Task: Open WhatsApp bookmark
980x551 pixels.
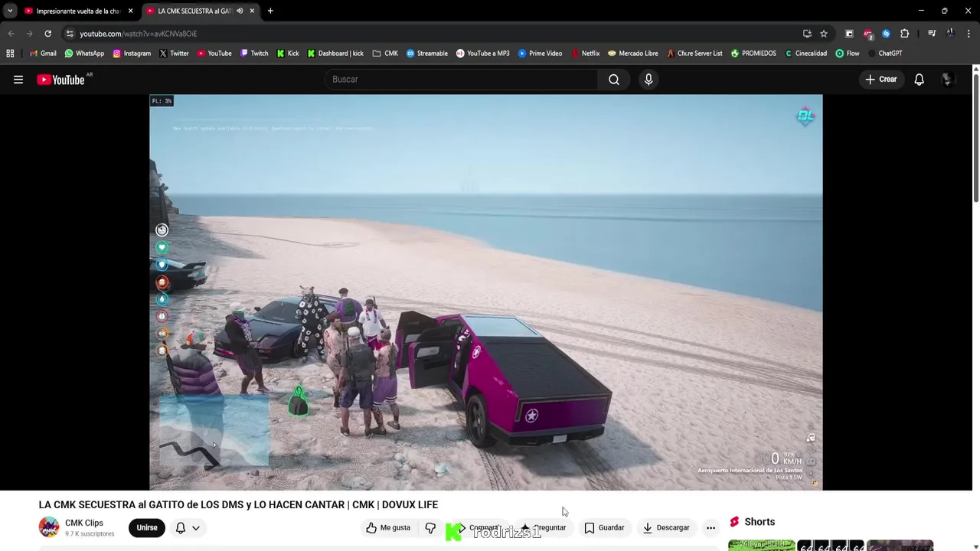Action: click(x=84, y=54)
